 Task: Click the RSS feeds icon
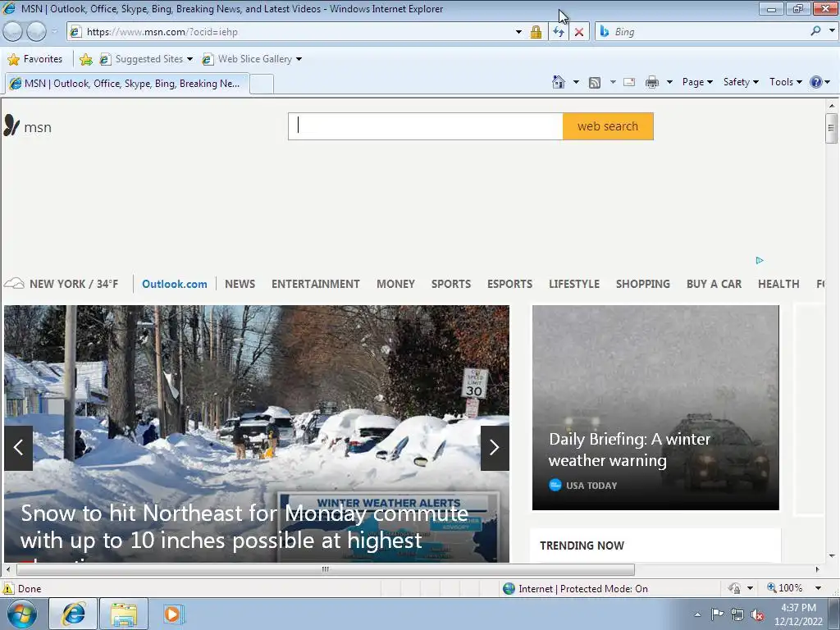click(x=595, y=83)
